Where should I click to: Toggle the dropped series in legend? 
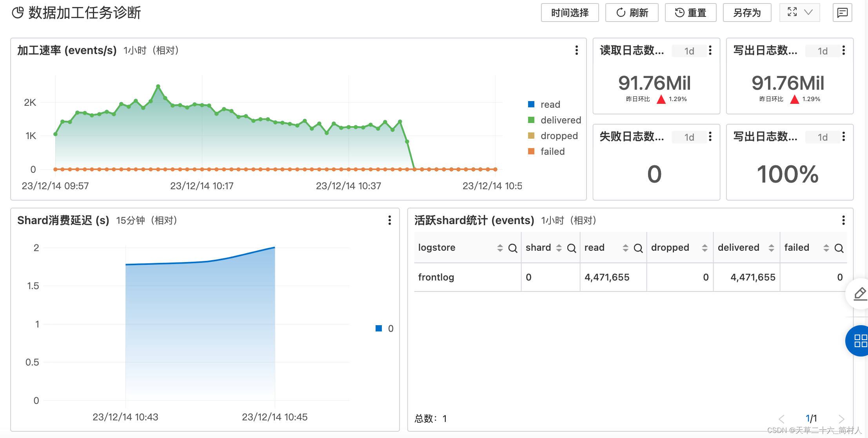pos(553,136)
